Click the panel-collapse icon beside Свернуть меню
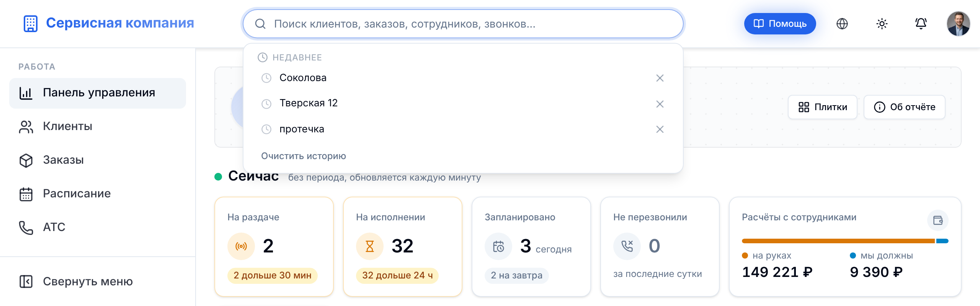980x306 pixels. [26, 282]
